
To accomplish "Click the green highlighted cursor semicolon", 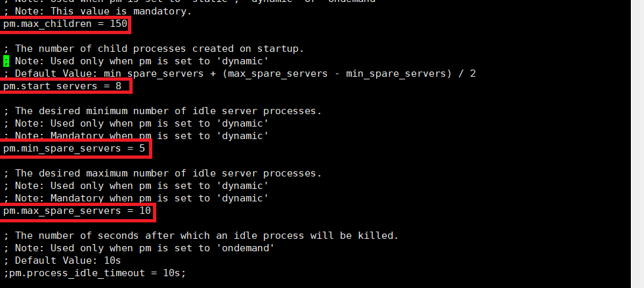I will tap(6, 61).
